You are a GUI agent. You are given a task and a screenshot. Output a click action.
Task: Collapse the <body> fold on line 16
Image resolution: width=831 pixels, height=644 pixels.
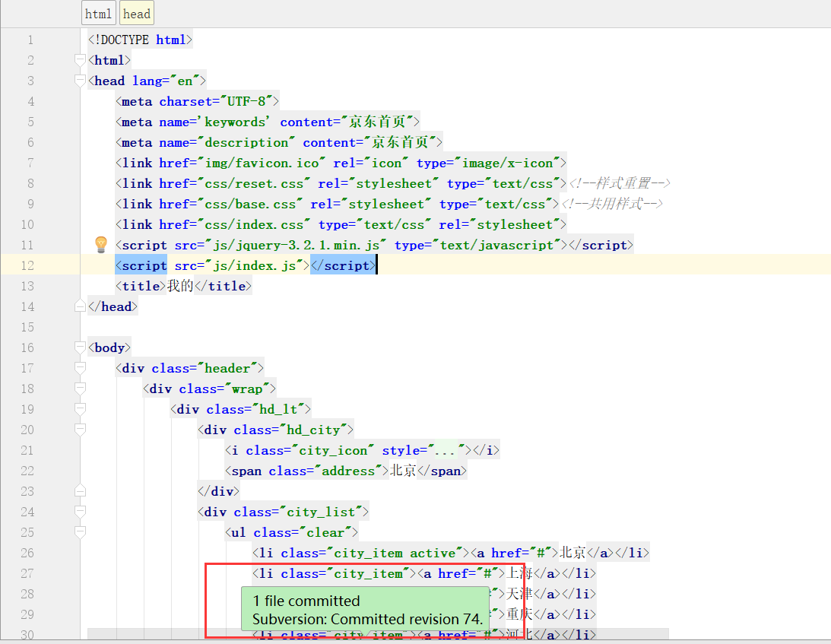(x=80, y=347)
